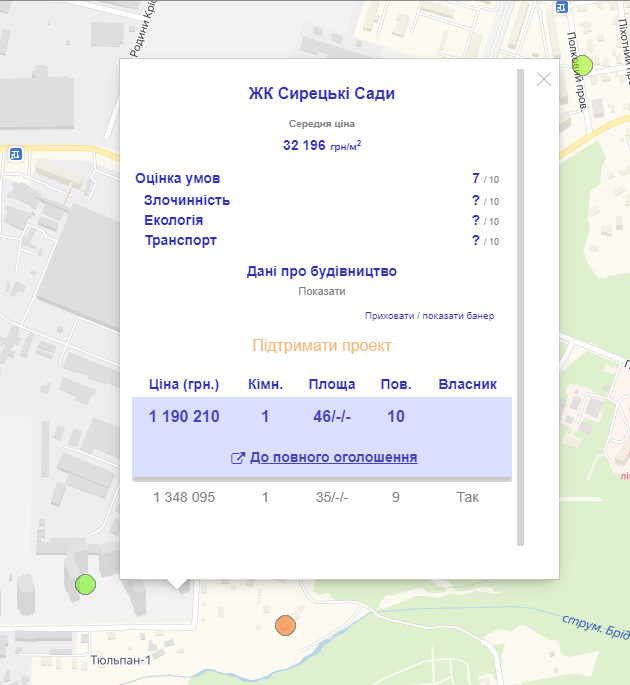Toggle banner via Приховати / показати банер
Viewport: 630px width, 685px height.
(429, 316)
